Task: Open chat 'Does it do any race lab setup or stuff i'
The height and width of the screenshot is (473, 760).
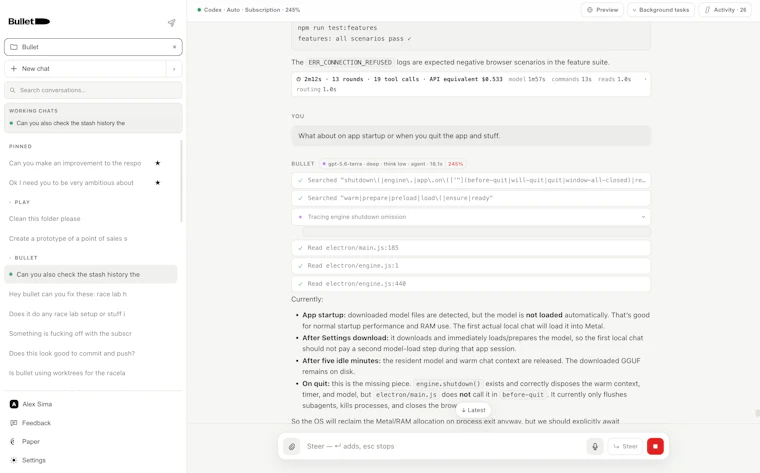Action: tap(67, 314)
